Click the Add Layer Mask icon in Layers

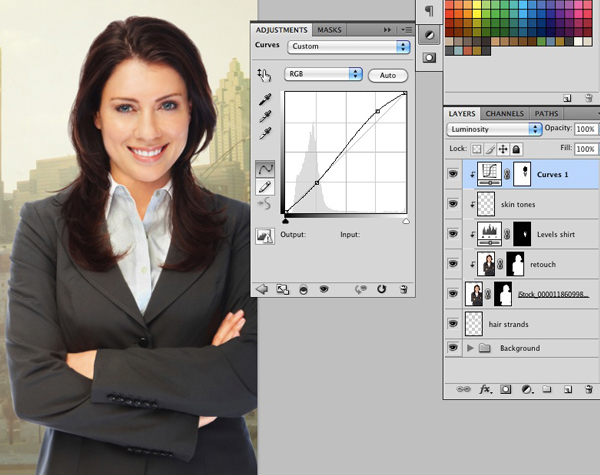[506, 388]
